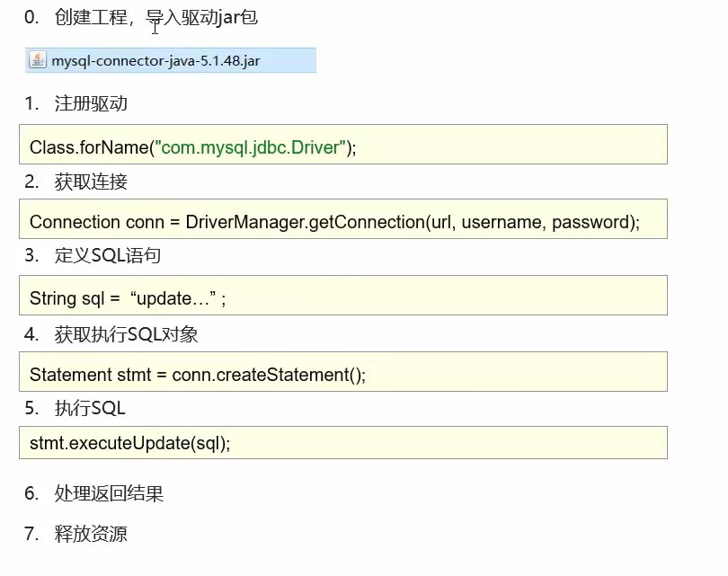
Task: Click the step 1 heading 注册驱动
Action: (x=91, y=103)
